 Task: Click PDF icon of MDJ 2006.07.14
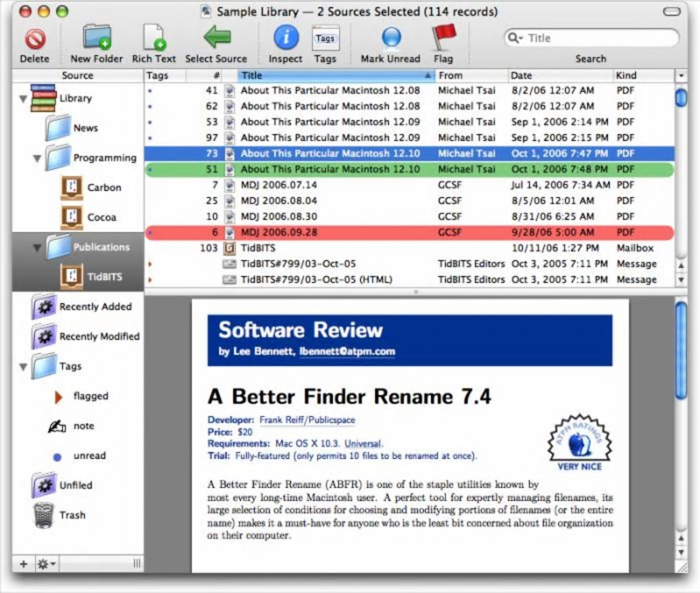229,185
